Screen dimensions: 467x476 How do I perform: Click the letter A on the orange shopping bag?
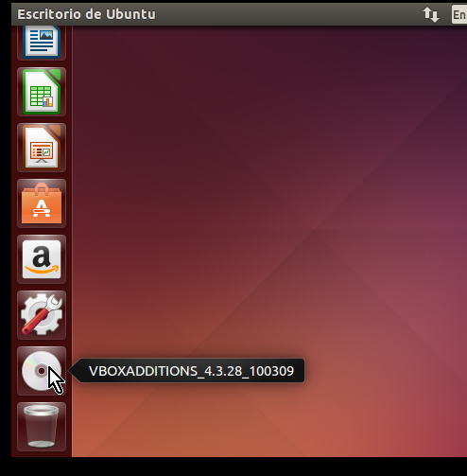[x=42, y=208]
